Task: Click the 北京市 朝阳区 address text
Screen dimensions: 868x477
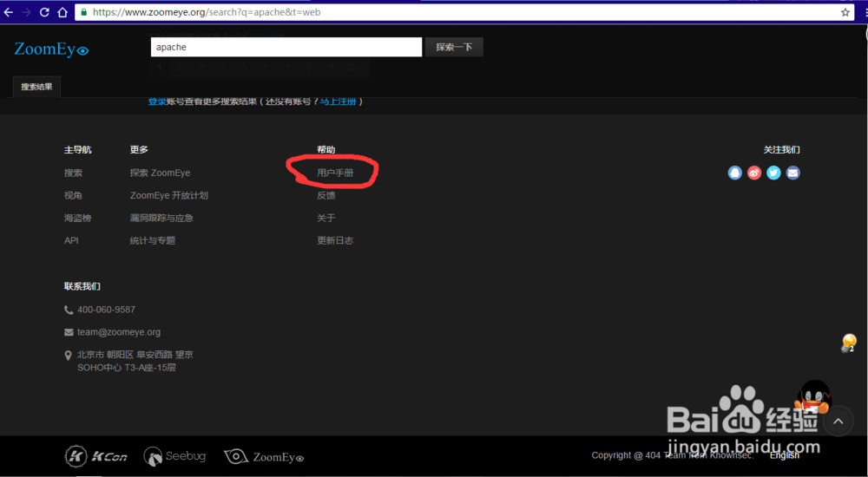Action: point(135,361)
